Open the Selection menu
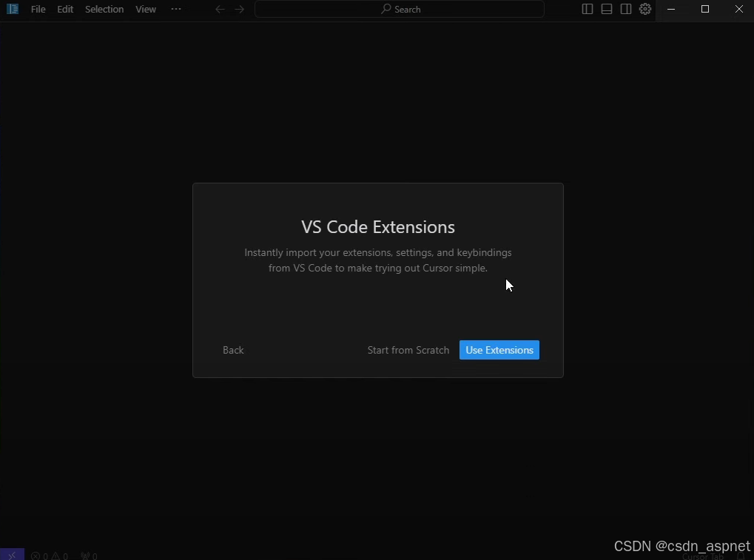Viewport: 754px width, 560px height. (x=104, y=9)
